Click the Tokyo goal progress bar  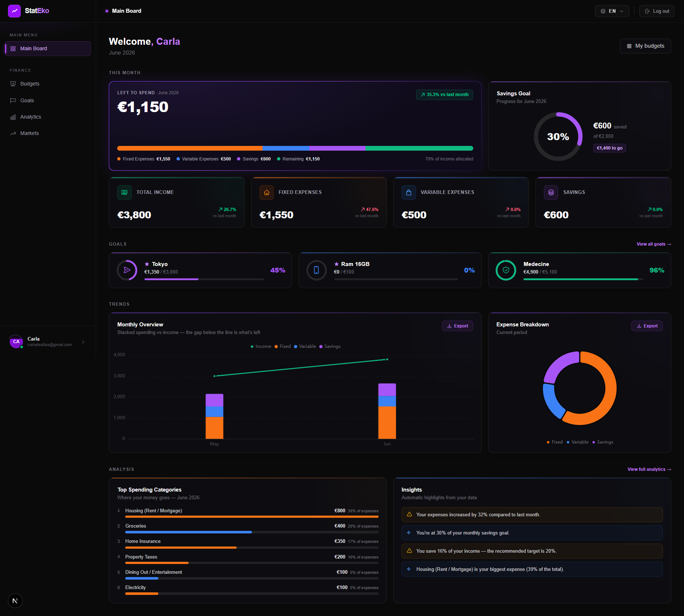pos(204,279)
